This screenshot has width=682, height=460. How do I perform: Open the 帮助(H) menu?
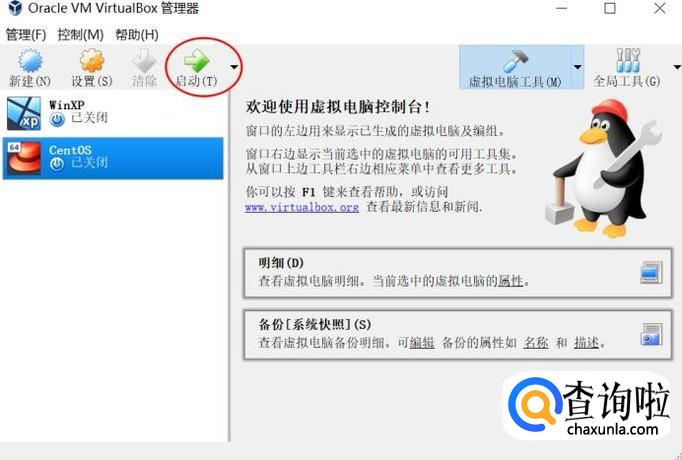tap(137, 35)
